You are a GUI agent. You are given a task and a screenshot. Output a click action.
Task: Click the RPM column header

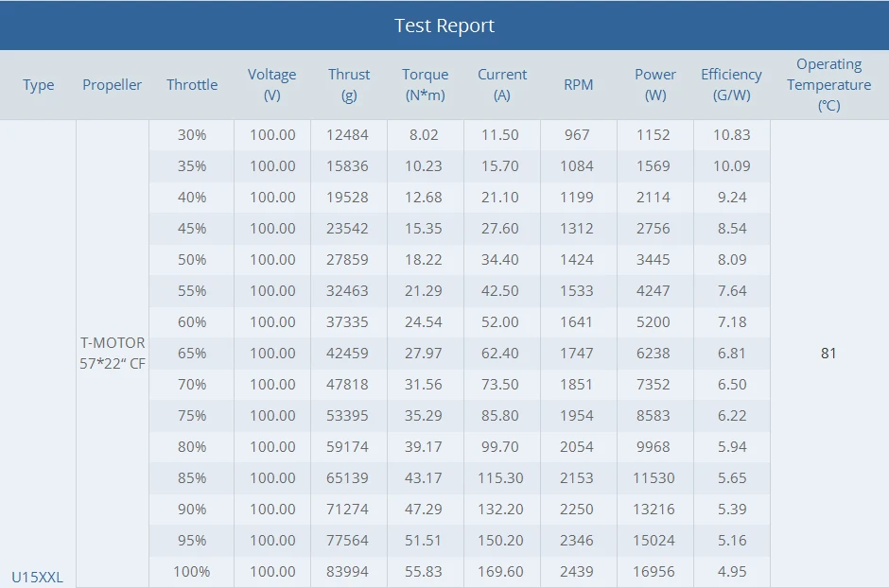578,85
